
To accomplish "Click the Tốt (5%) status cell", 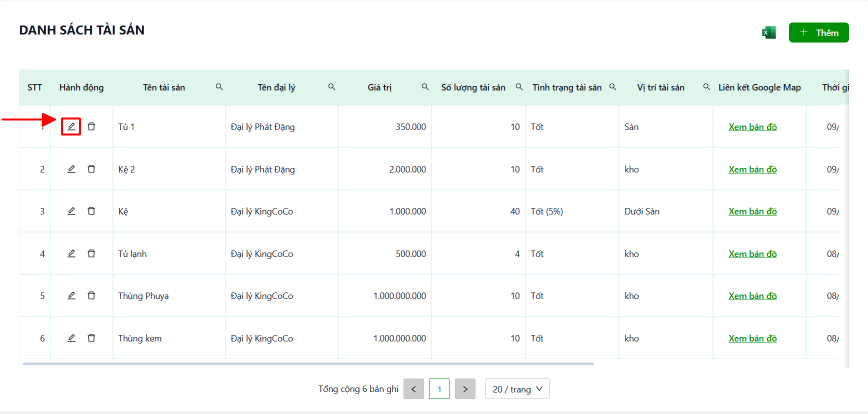I will tap(547, 211).
